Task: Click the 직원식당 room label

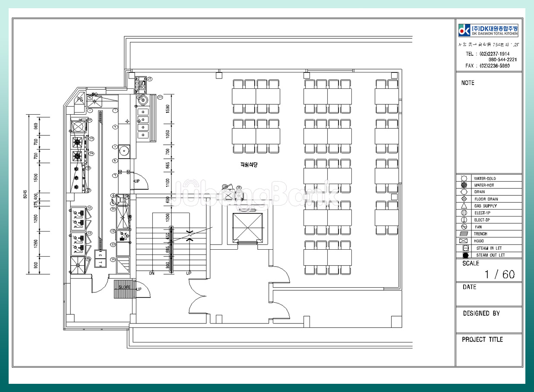Action: tap(249, 165)
